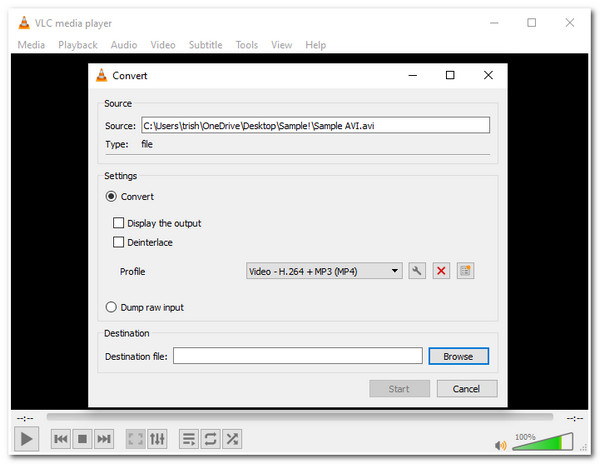The image size is (600, 464).
Task: Minimize the VLC media player main window
Action: point(494,23)
